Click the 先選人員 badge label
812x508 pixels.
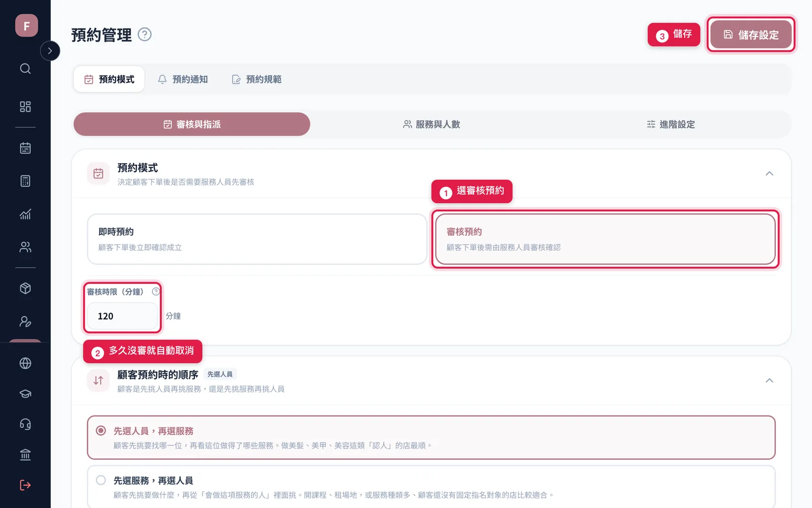pyautogui.click(x=220, y=374)
